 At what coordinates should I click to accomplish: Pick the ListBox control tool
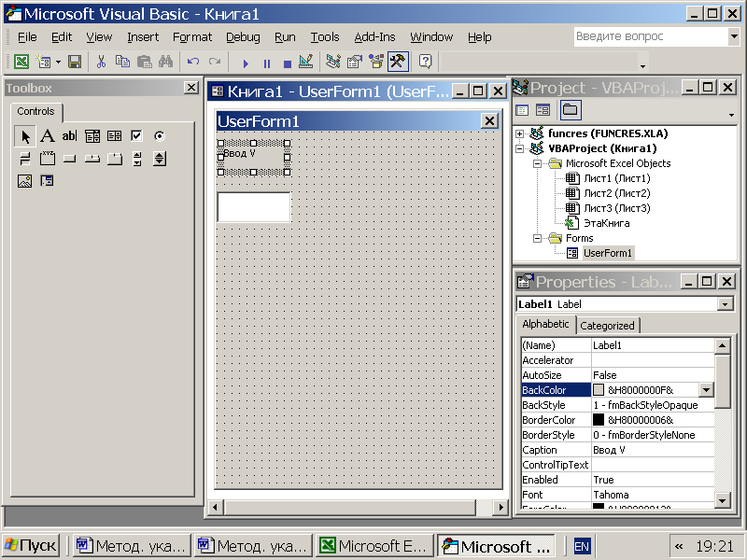coord(114,136)
